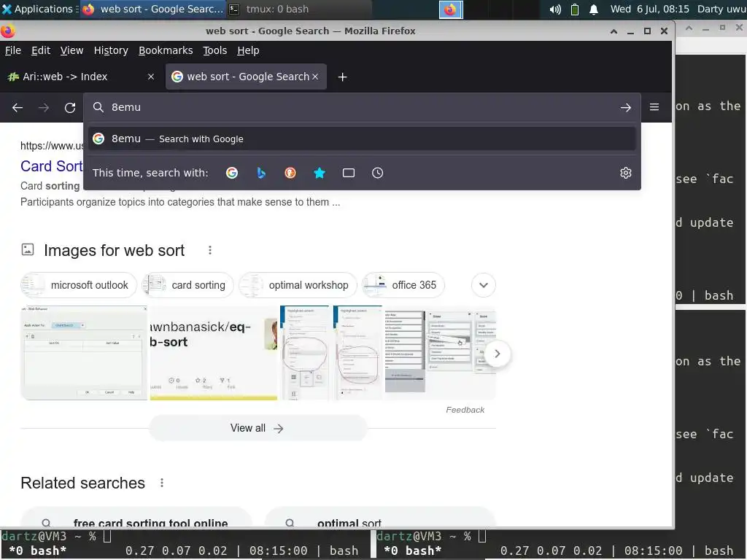
Task: Search this time with DuckDuckGo icon
Action: click(x=290, y=173)
